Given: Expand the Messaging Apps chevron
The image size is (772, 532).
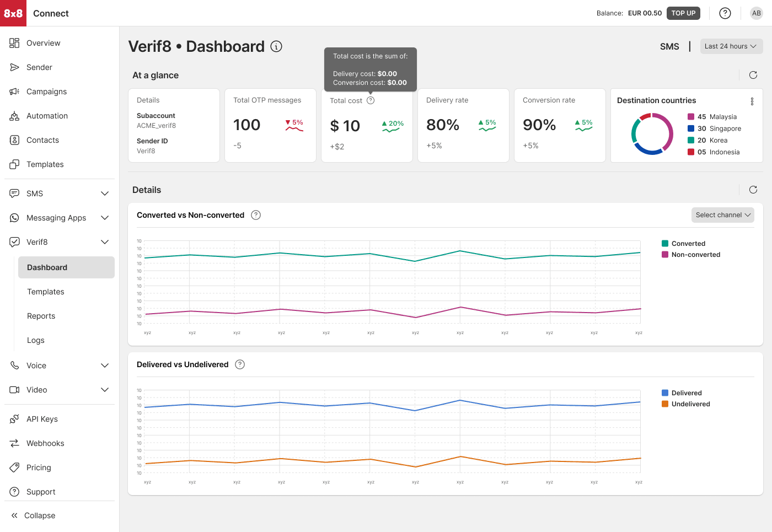Looking at the screenshot, I should point(105,218).
